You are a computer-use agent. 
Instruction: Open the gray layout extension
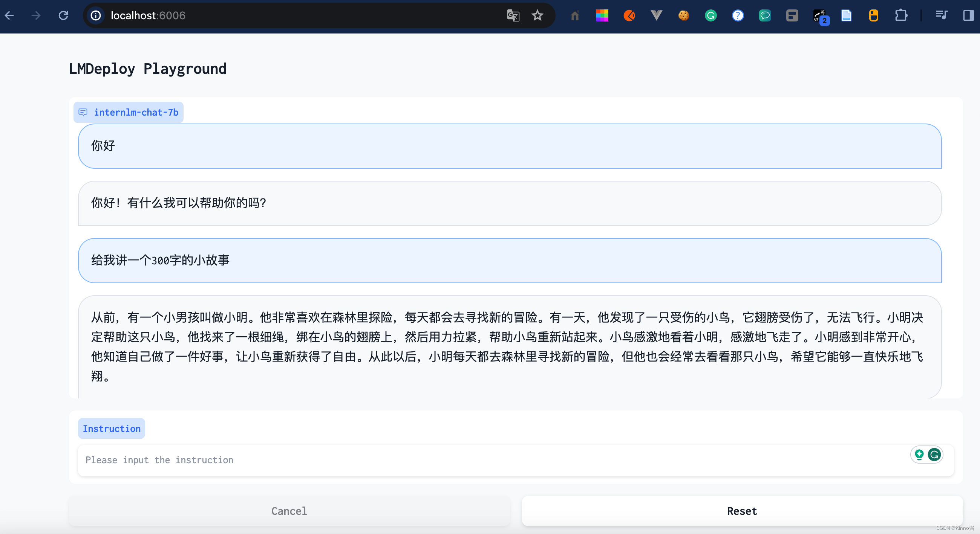point(792,15)
